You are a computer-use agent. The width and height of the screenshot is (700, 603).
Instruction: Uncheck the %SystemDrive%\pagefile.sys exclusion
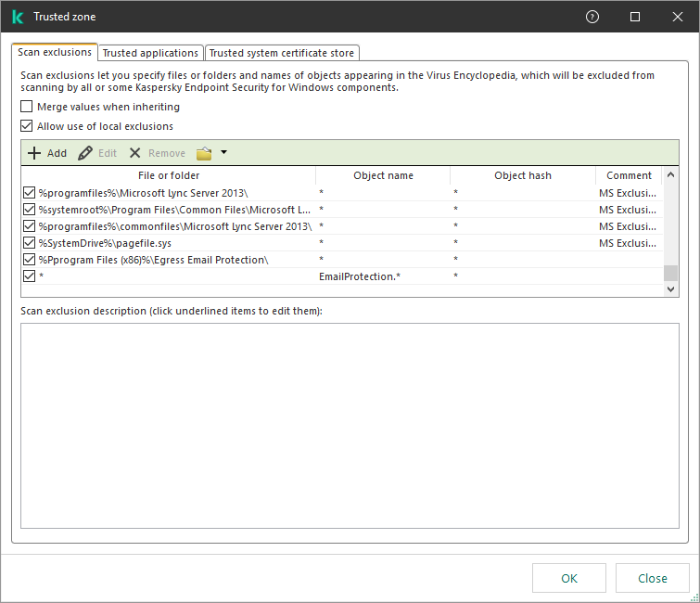tap(29, 242)
